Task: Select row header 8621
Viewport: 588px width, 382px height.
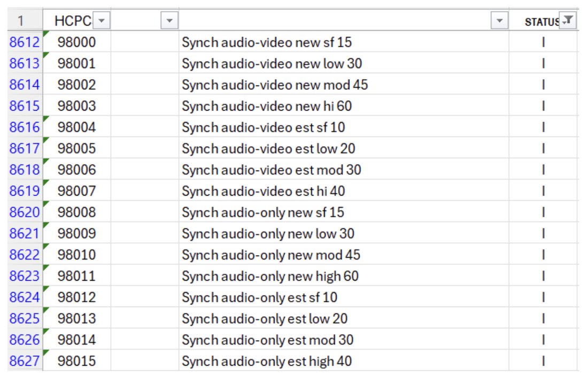Action: [25, 233]
